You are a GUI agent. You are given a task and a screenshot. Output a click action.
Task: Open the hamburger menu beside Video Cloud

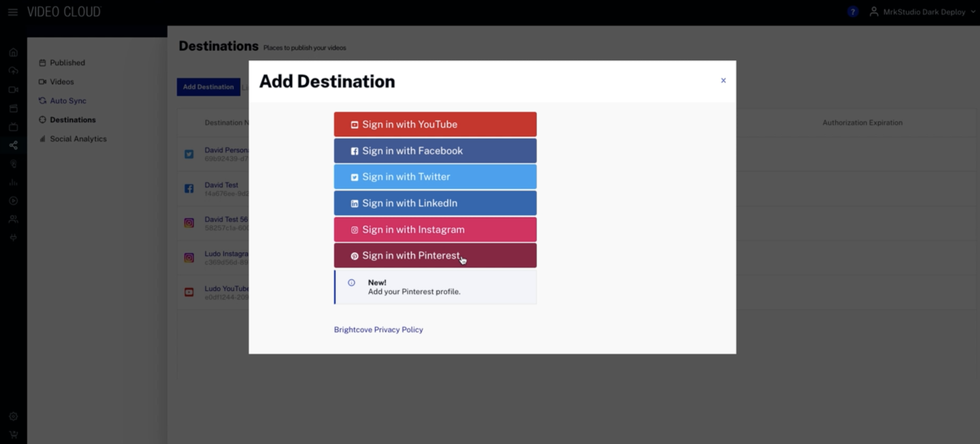[12, 12]
